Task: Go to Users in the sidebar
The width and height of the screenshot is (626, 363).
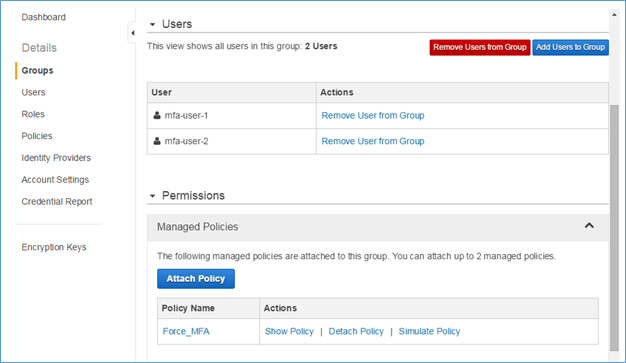Action: pyautogui.click(x=33, y=92)
